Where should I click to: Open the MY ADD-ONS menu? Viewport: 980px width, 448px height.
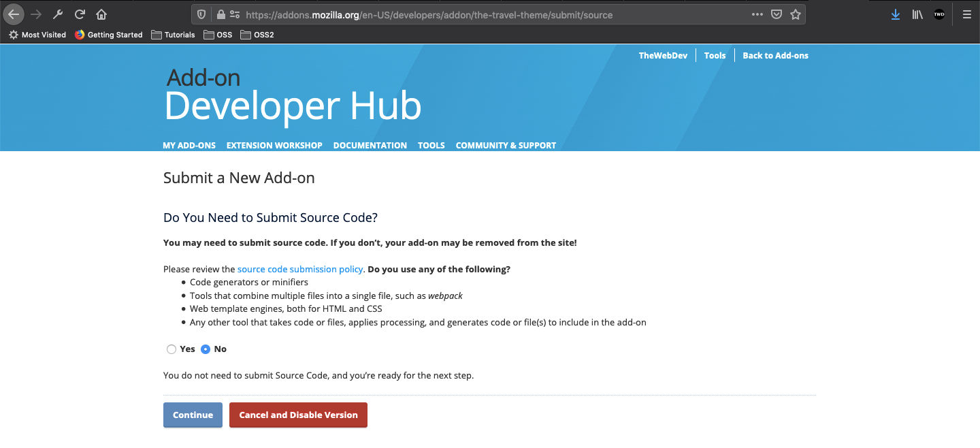tap(189, 145)
